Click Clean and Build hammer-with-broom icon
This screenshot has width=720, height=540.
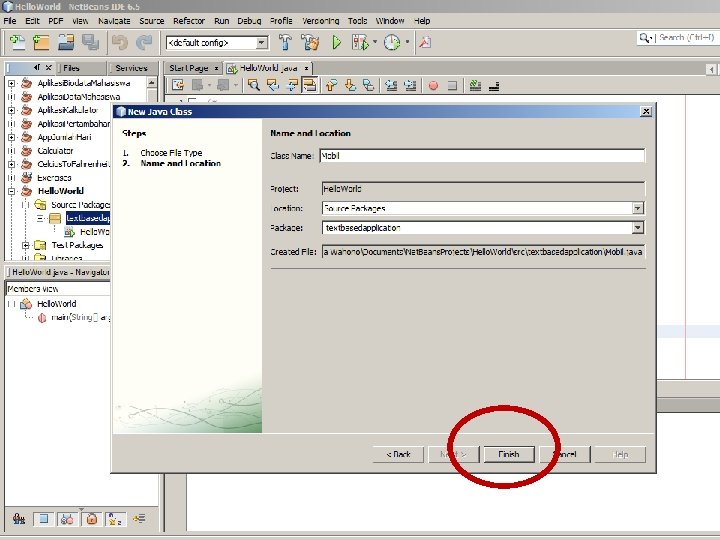310,42
